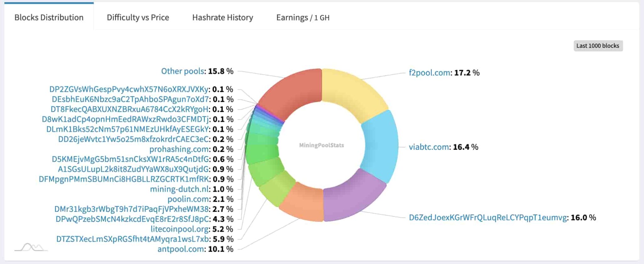Open the antpool.com link
The height and width of the screenshot is (264, 644).
click(181, 249)
